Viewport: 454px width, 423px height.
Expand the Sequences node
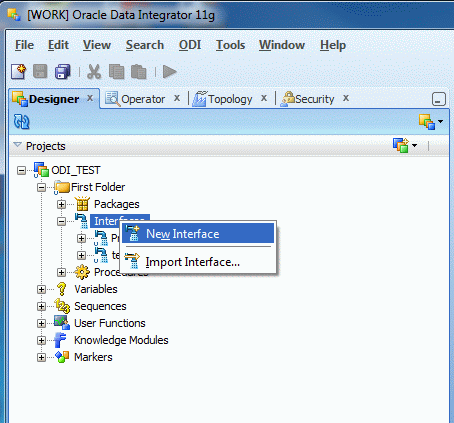pos(41,306)
